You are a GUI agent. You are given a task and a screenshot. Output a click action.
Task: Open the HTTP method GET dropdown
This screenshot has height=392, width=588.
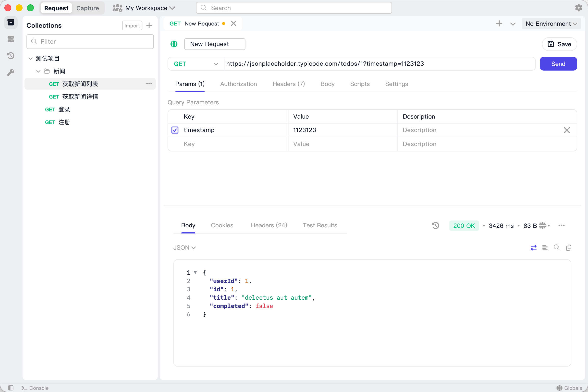tap(196, 64)
